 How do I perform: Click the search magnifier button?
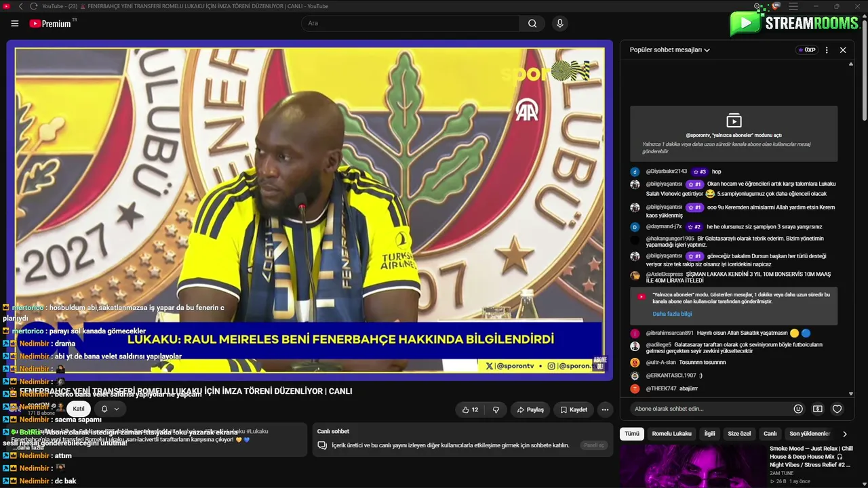coord(532,24)
